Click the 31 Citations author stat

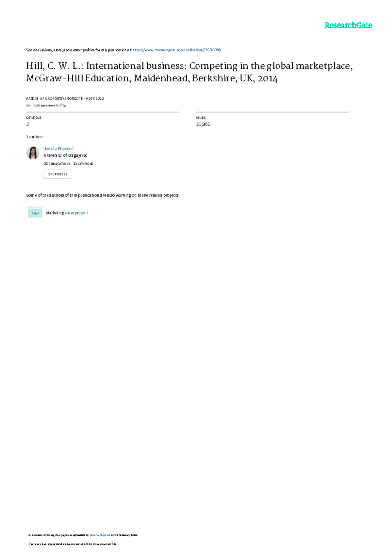[x=83, y=164]
